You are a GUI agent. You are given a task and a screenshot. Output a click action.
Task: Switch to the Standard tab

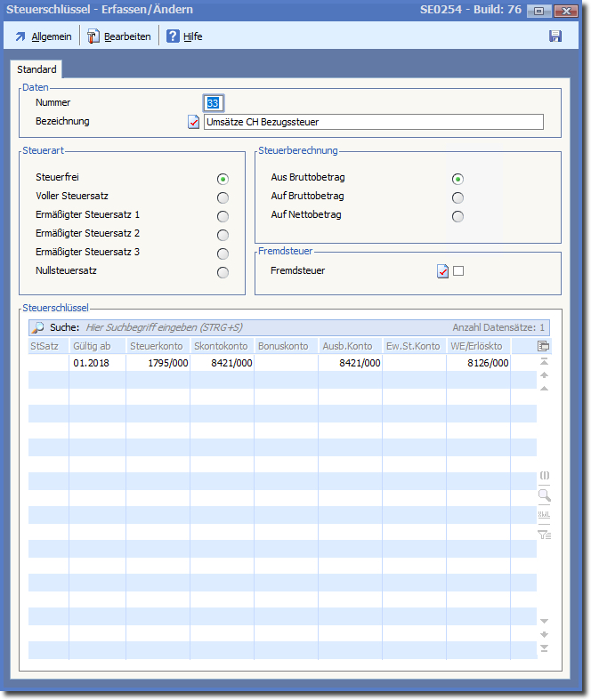[36, 69]
